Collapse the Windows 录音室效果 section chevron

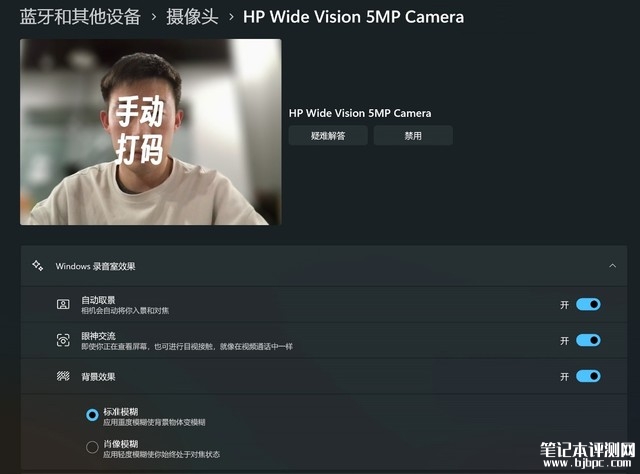(612, 266)
